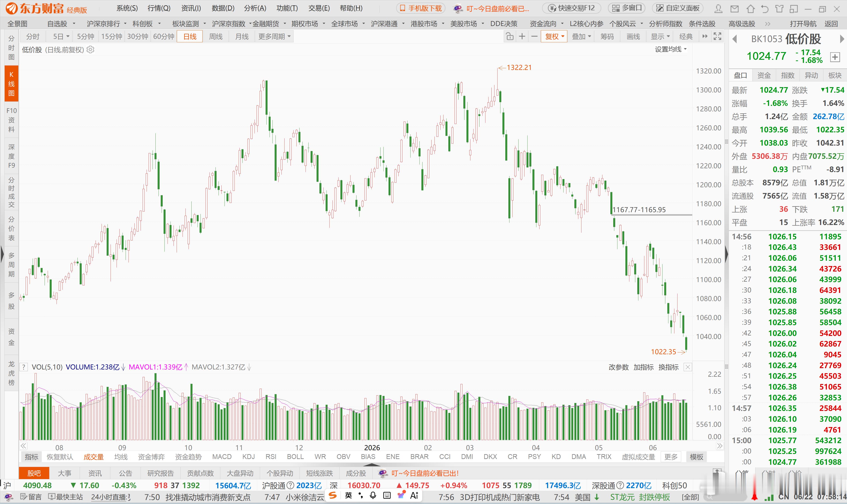
Task: Open the 5日 period dropdown
Action: pyautogui.click(x=61, y=36)
